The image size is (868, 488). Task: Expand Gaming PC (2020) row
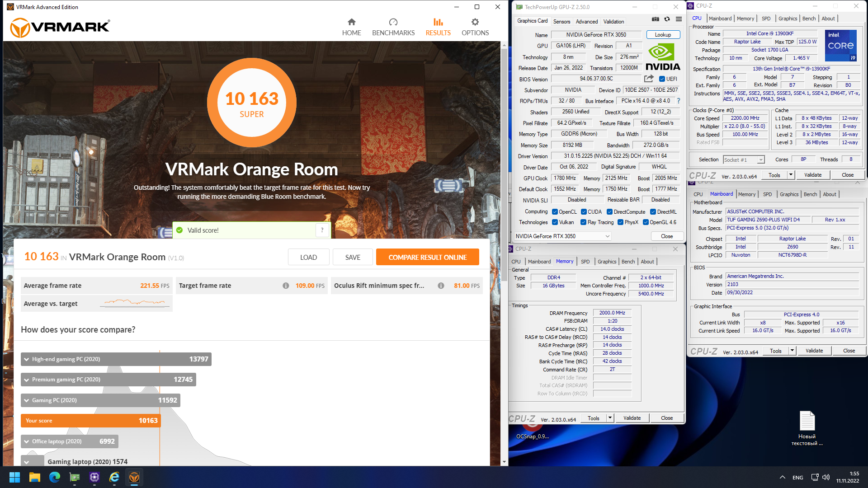click(x=100, y=400)
